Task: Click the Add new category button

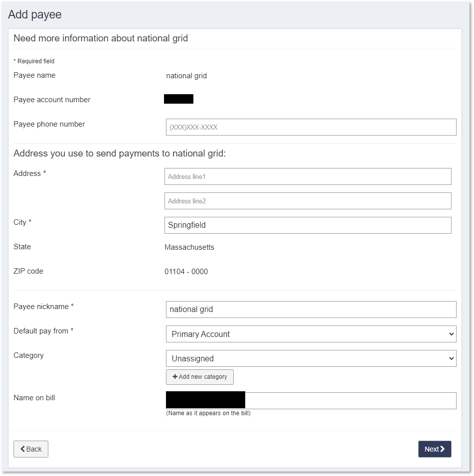Action: 200,377
